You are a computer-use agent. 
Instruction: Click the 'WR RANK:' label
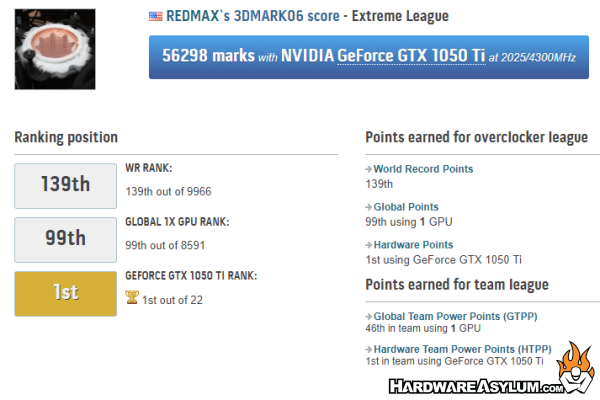click(x=149, y=168)
